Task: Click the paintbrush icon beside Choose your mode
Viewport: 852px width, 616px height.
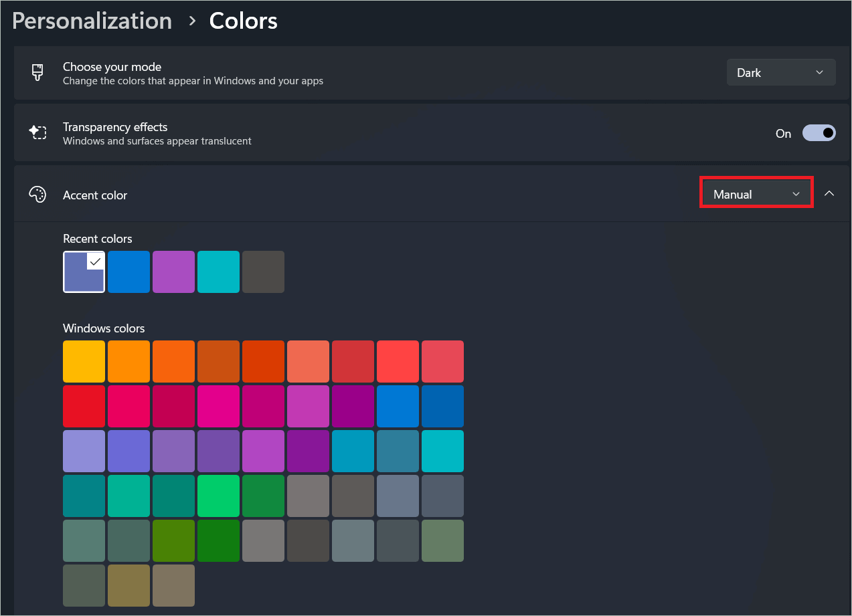Action: pyautogui.click(x=37, y=73)
